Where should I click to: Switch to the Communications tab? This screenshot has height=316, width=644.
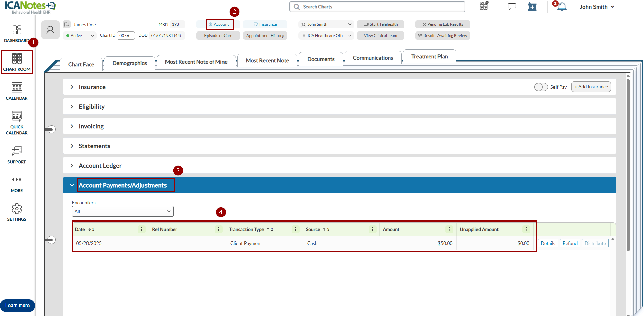(373, 58)
